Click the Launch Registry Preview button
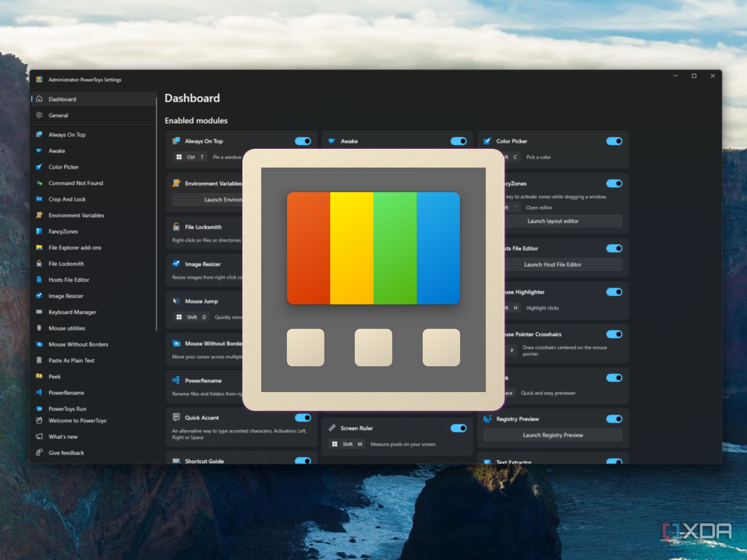This screenshot has width=747, height=560. point(553,435)
